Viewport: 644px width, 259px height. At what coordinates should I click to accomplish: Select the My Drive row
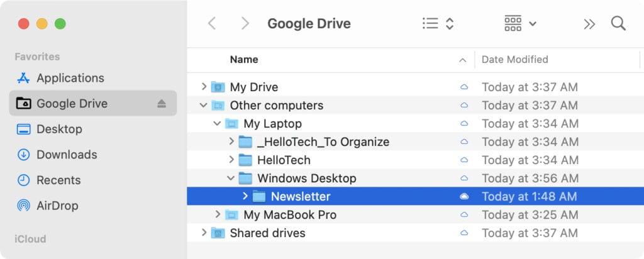[x=415, y=87]
